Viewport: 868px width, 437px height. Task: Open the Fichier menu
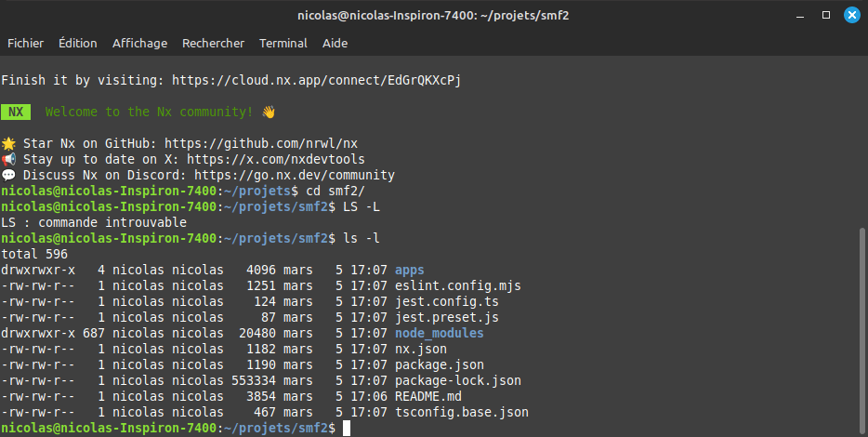pyautogui.click(x=25, y=43)
